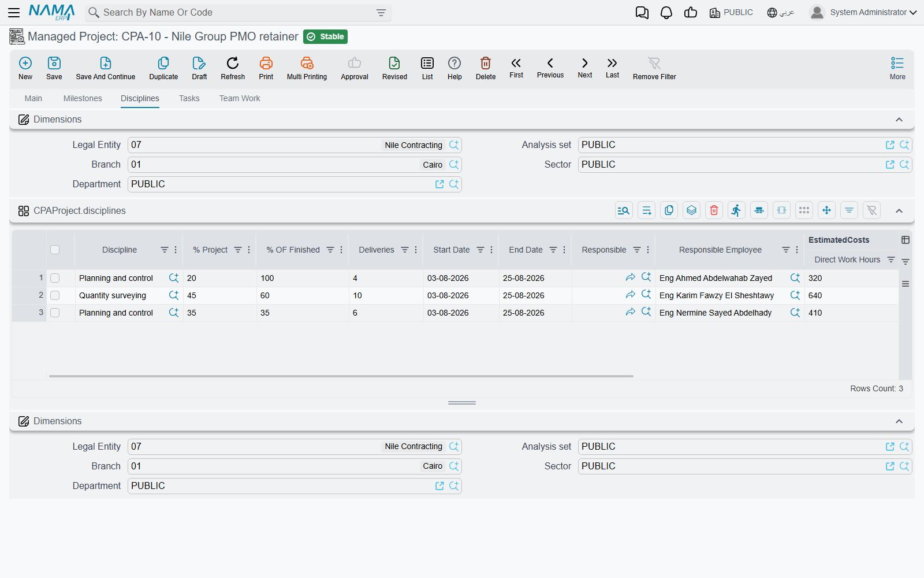Open the hamburger main menu
This screenshot has height=578, width=924.
[14, 12]
